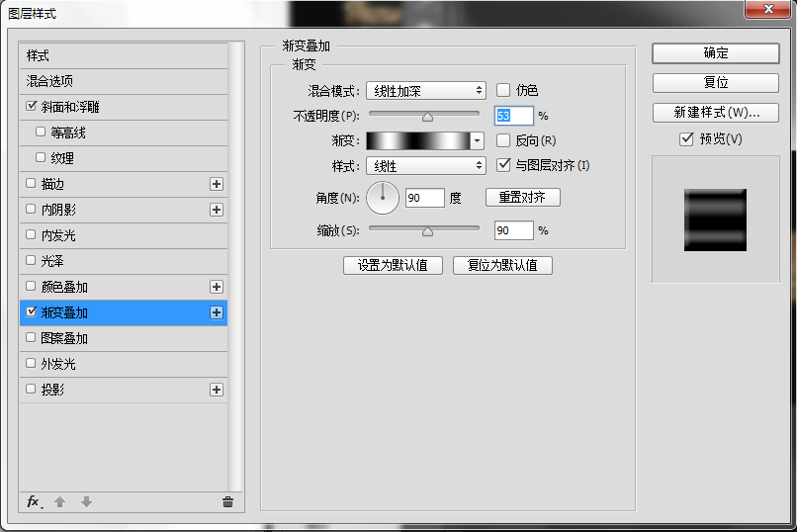Toggle the 预览(V) preview checkbox
Image resolution: width=797 pixels, height=532 pixels.
(686, 138)
